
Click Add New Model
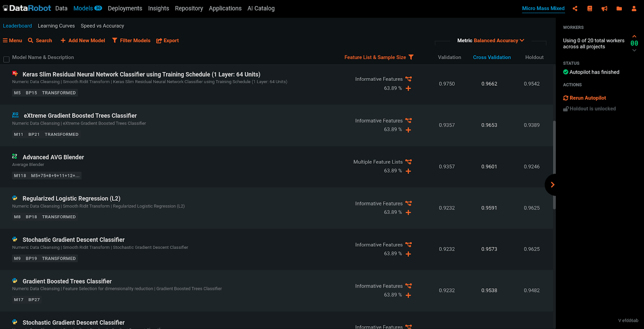83,41
